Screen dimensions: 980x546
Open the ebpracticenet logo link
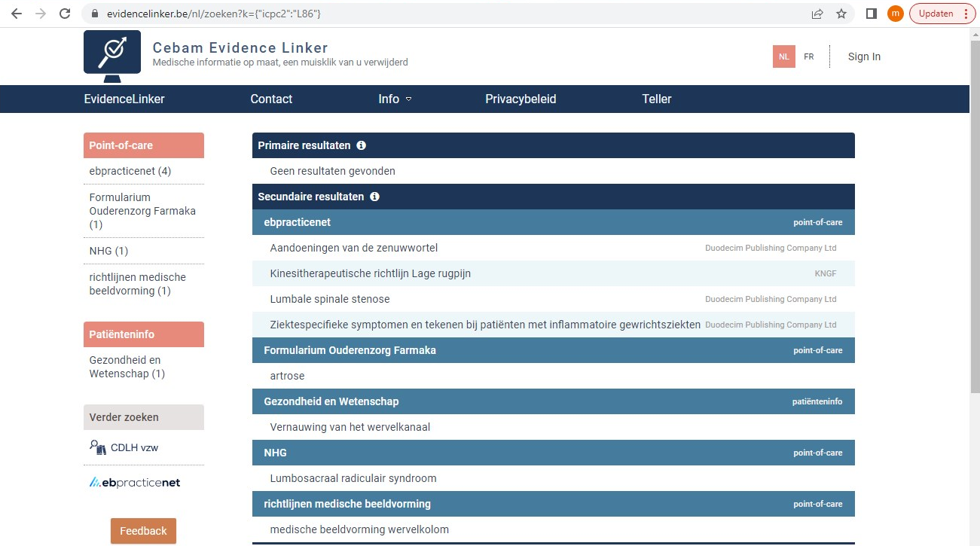click(135, 482)
